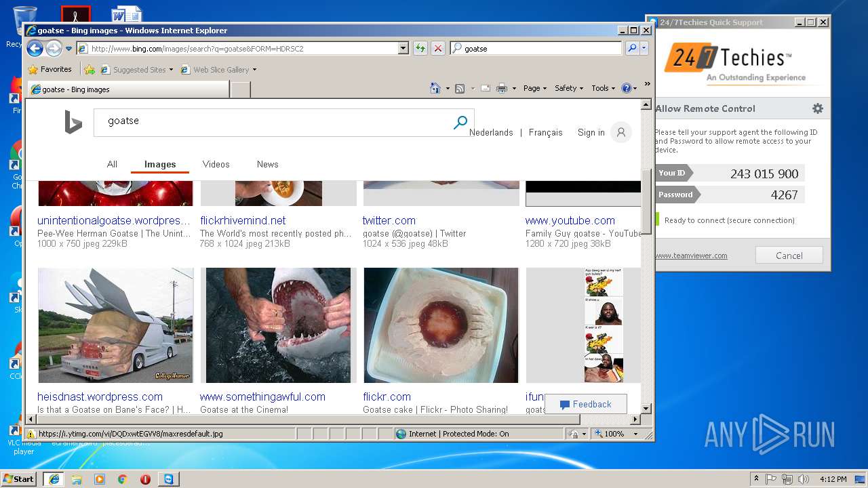The height and width of the screenshot is (488, 868).
Task: Click the Action Center flag tray icon
Action: pos(771,479)
